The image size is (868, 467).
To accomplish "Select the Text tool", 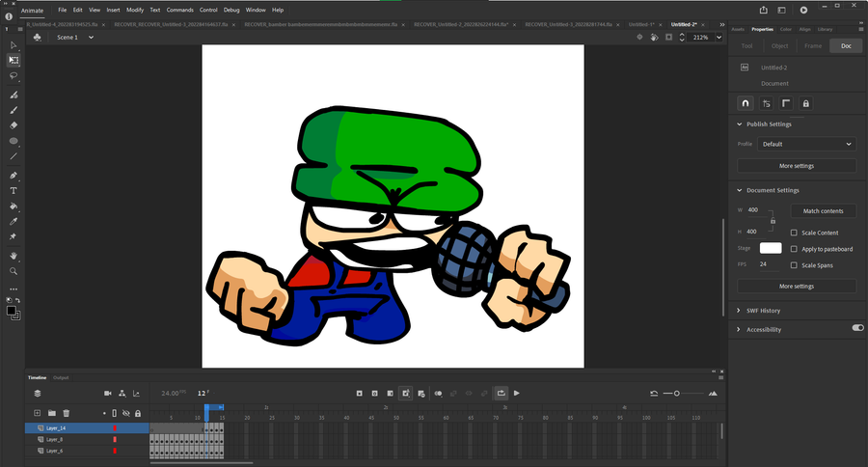I will pos(14,191).
